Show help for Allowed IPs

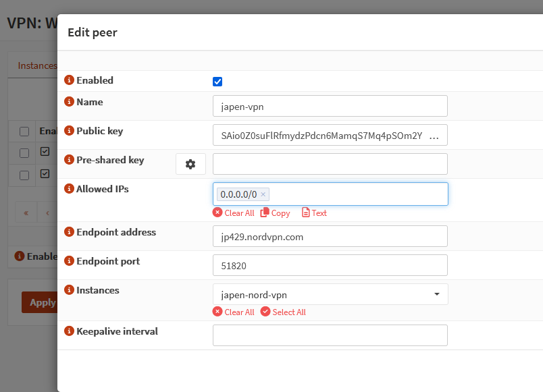pos(68,189)
